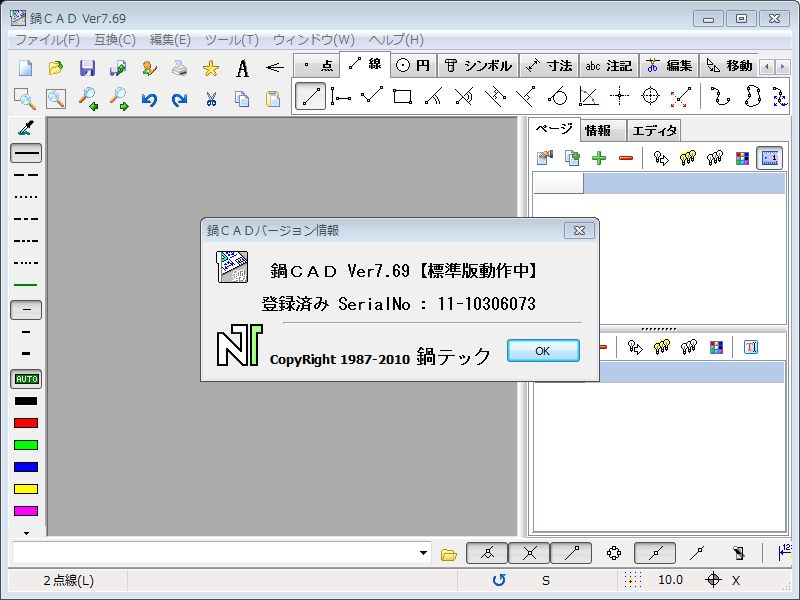
Task: Click the yellow star icon
Action: (x=211, y=68)
